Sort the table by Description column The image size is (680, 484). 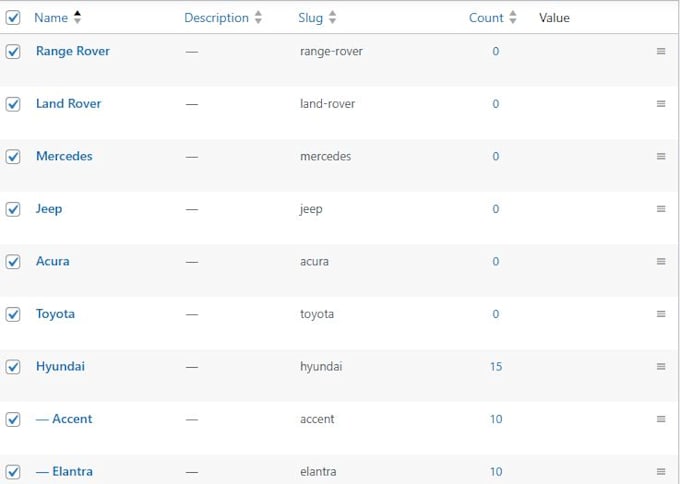tap(216, 18)
